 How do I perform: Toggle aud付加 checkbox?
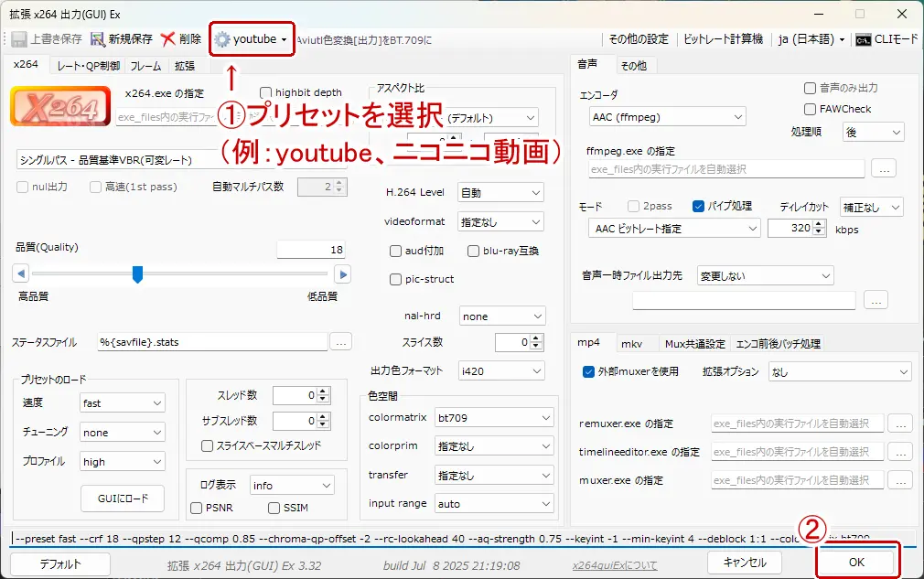pos(395,251)
